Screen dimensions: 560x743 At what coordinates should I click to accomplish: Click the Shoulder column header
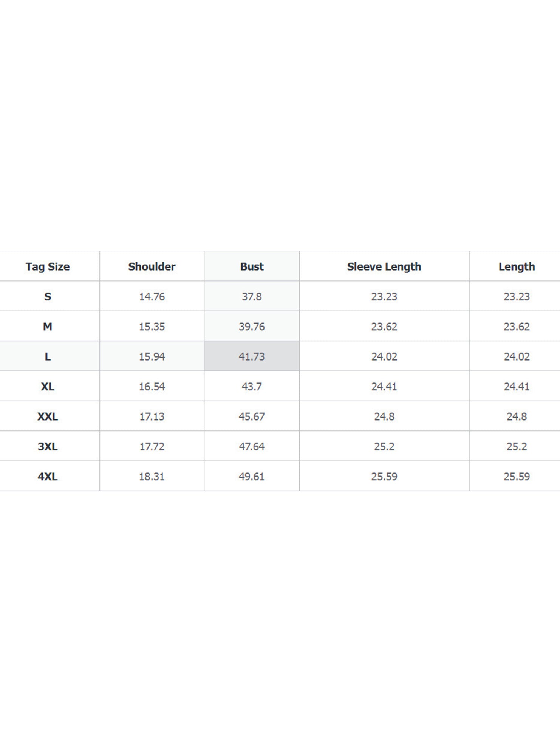[x=152, y=266]
